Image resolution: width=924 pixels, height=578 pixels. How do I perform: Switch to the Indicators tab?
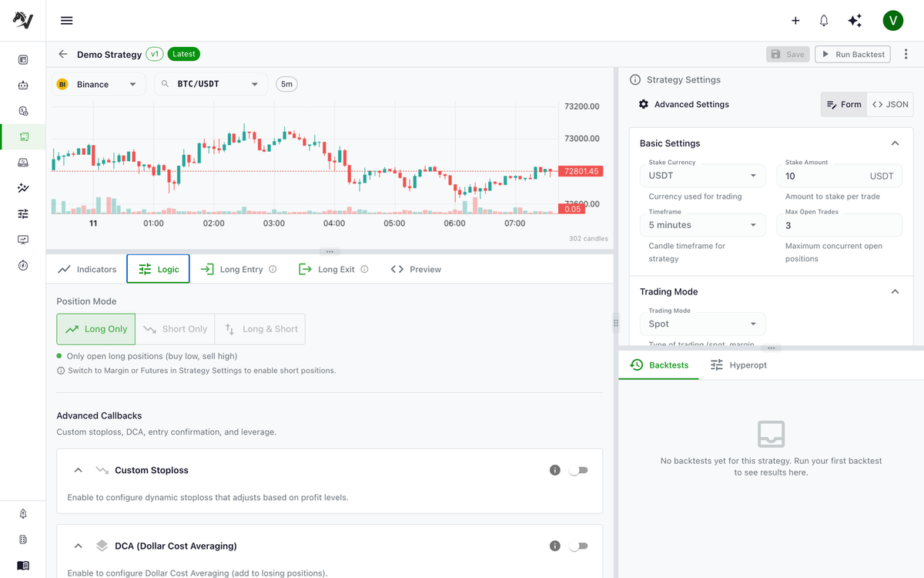87,270
